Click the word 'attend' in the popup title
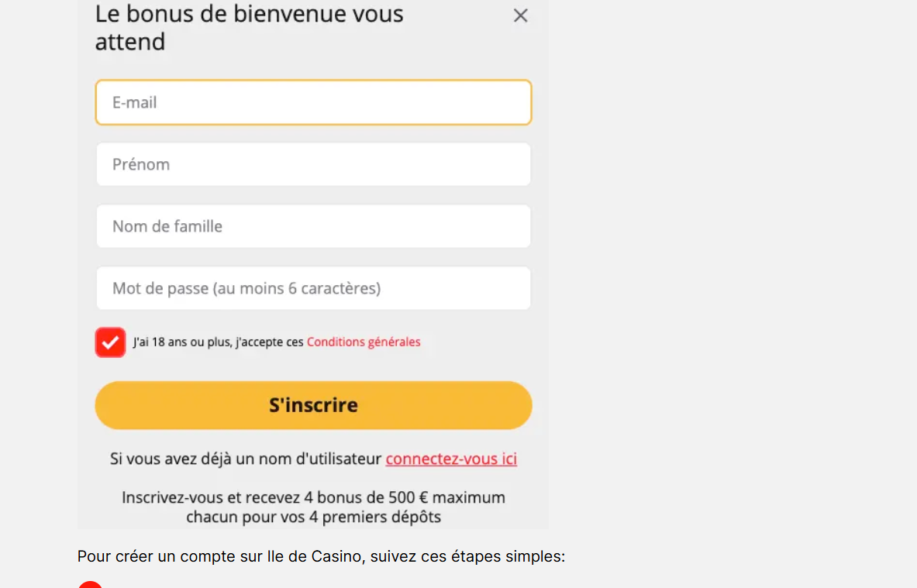 pos(130,42)
